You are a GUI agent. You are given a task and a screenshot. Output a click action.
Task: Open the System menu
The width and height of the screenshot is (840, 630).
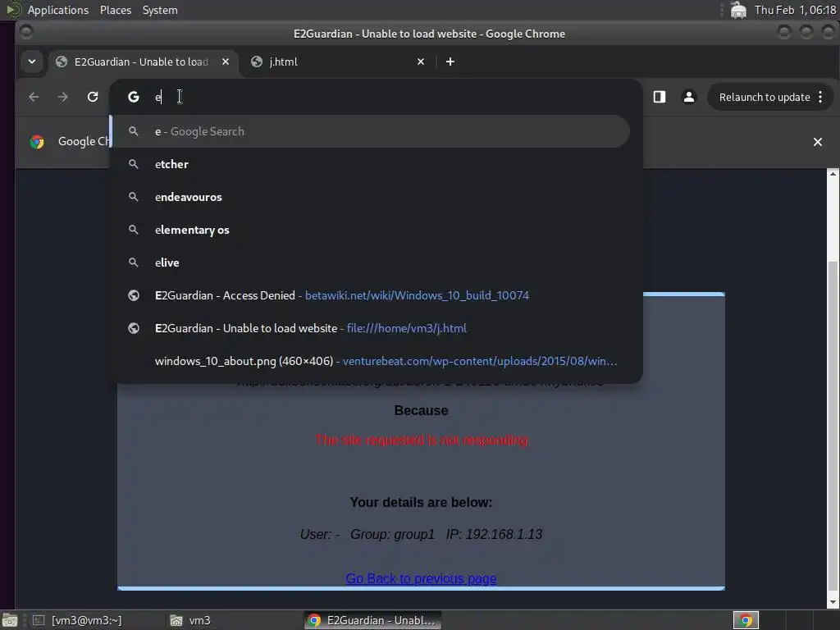pyautogui.click(x=160, y=10)
